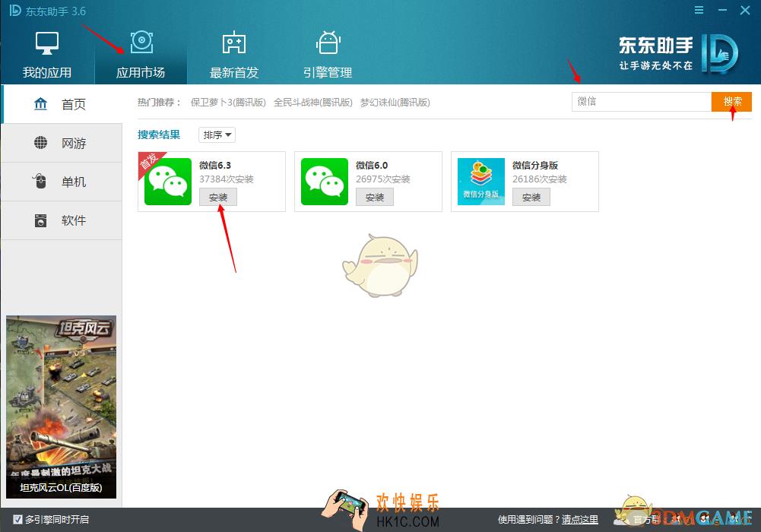Image resolution: width=761 pixels, height=532 pixels.
Task: Click the 网游 globe icon
Action: coord(41,143)
